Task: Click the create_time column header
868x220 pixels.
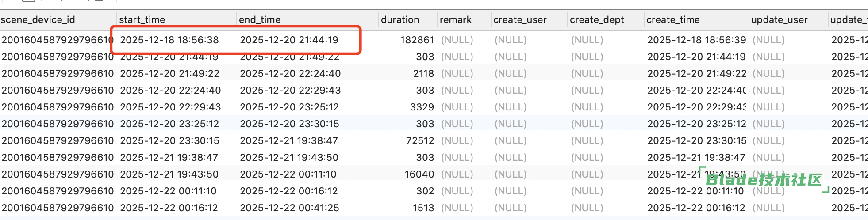Action: click(673, 20)
